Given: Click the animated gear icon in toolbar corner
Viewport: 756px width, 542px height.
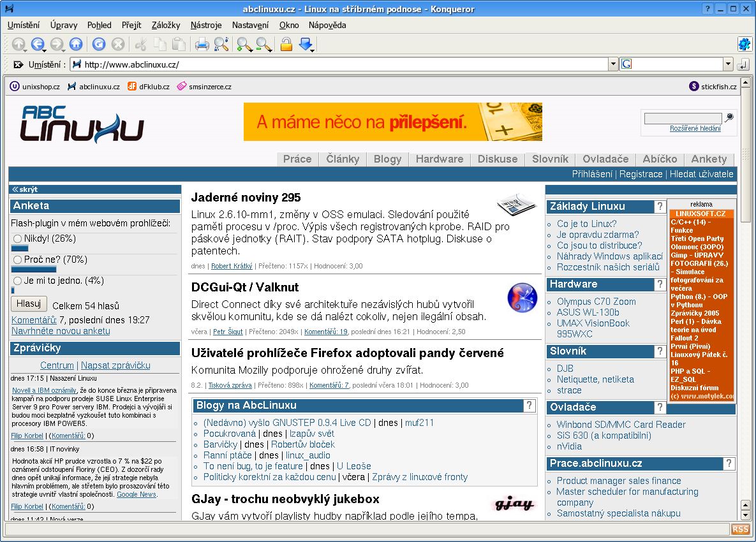Looking at the screenshot, I should pyautogui.click(x=745, y=45).
